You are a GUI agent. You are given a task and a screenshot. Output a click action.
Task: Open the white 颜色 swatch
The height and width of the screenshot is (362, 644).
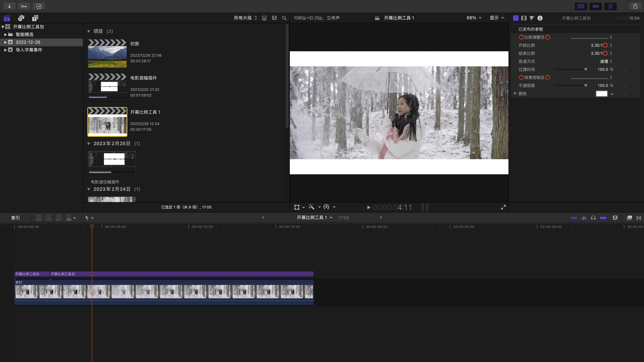click(602, 94)
